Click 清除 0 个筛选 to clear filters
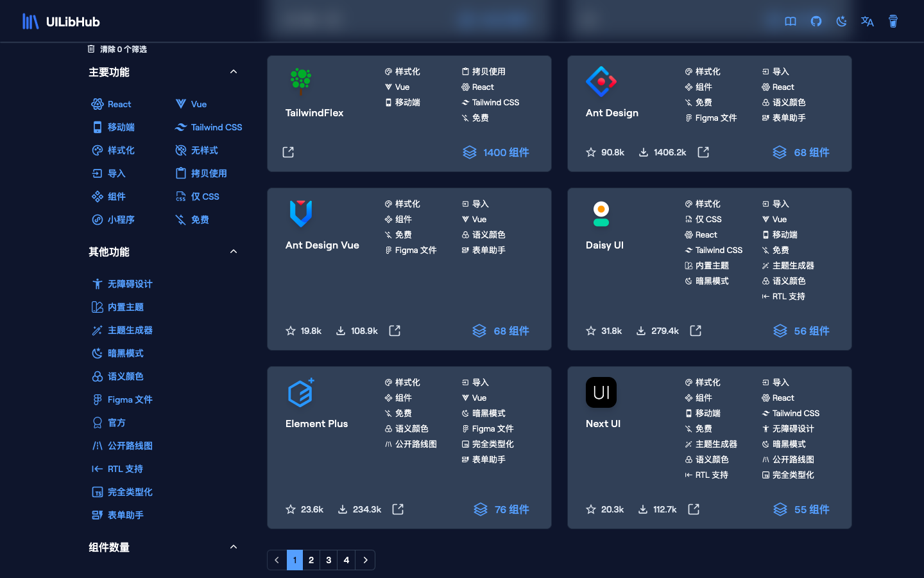The width and height of the screenshot is (924, 578). click(x=117, y=48)
